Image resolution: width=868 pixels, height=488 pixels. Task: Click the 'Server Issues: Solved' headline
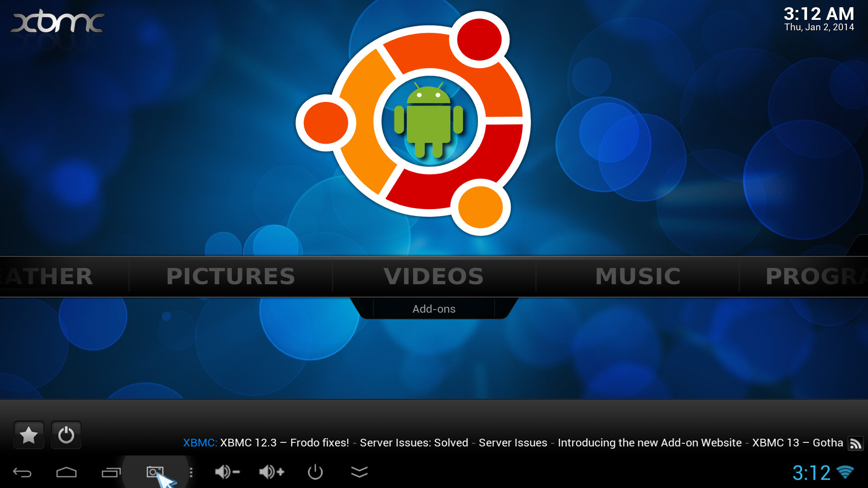(414, 443)
